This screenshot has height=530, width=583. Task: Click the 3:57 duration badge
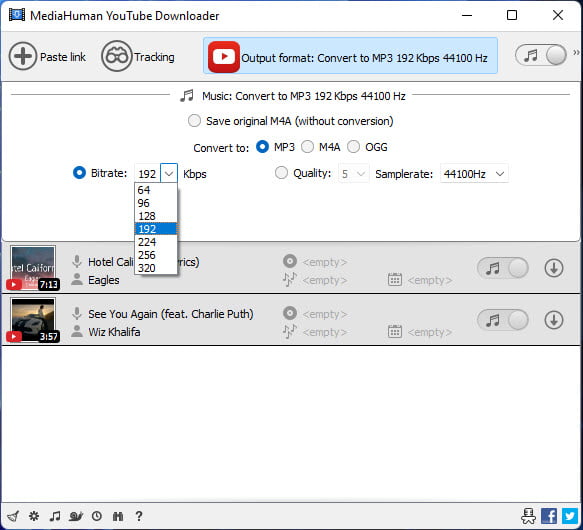point(49,337)
